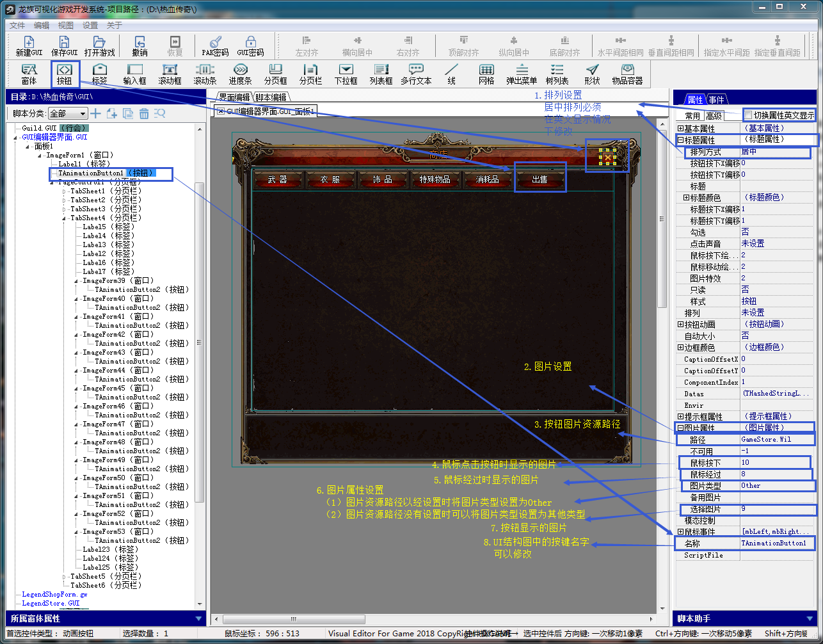The image size is (823, 644).
Task: Click the 新建GUI toolbar icon
Action: click(x=29, y=46)
